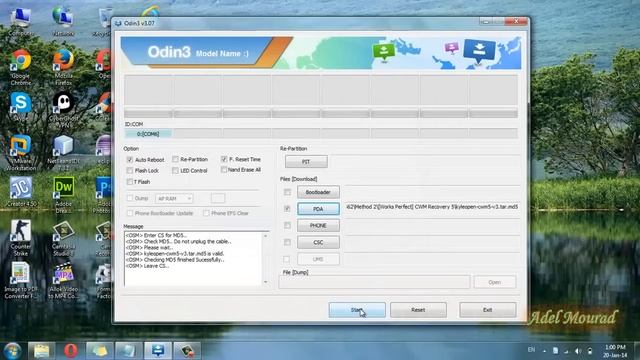Open Opera browser from the taskbar
640x360 pixels.
(71, 351)
